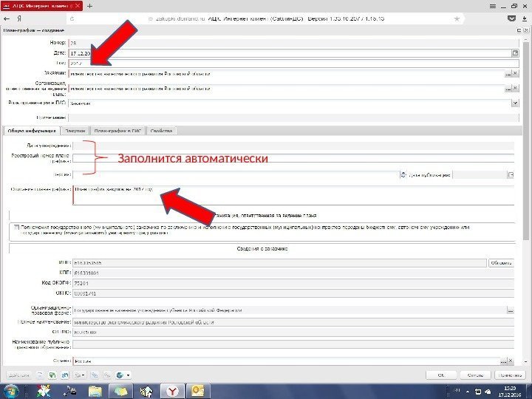This screenshot has height=399, width=532.
Task: Click the Год input field
Action: 293,64
